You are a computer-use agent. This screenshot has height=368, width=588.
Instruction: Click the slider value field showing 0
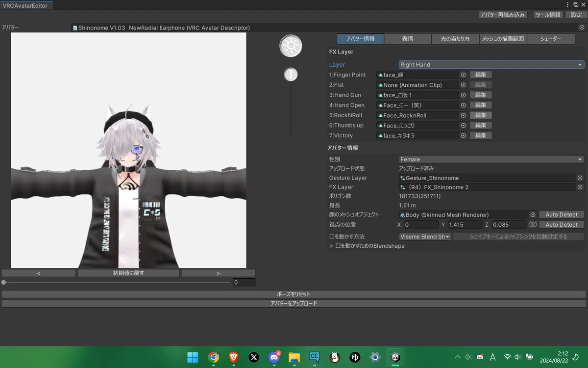pos(244,283)
